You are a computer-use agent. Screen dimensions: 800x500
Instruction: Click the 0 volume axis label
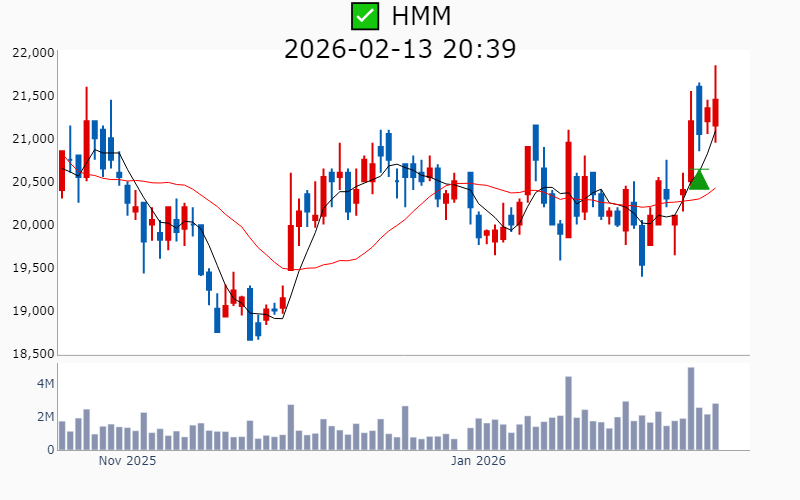coord(49,449)
